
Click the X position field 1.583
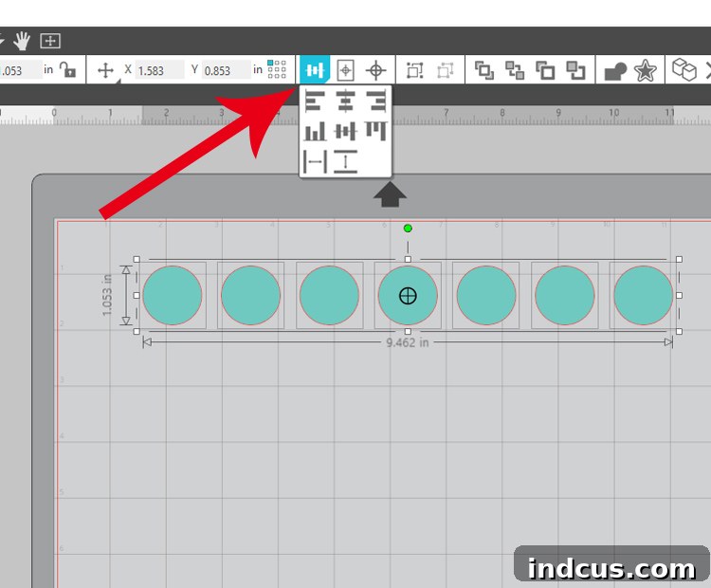click(x=159, y=70)
